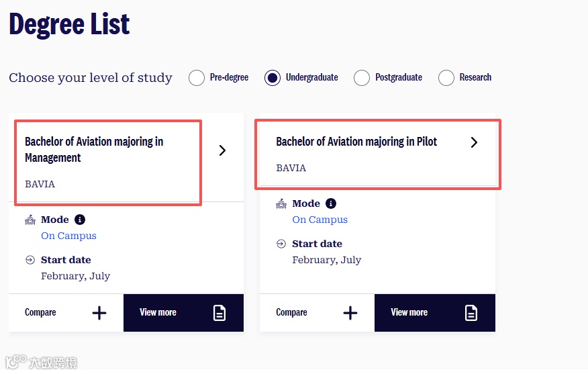Click campus building icon in Management card

coord(30,220)
